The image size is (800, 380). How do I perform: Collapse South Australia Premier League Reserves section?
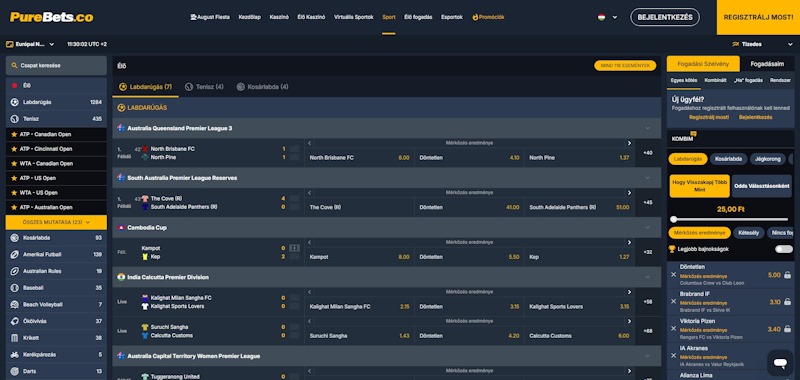(647, 178)
